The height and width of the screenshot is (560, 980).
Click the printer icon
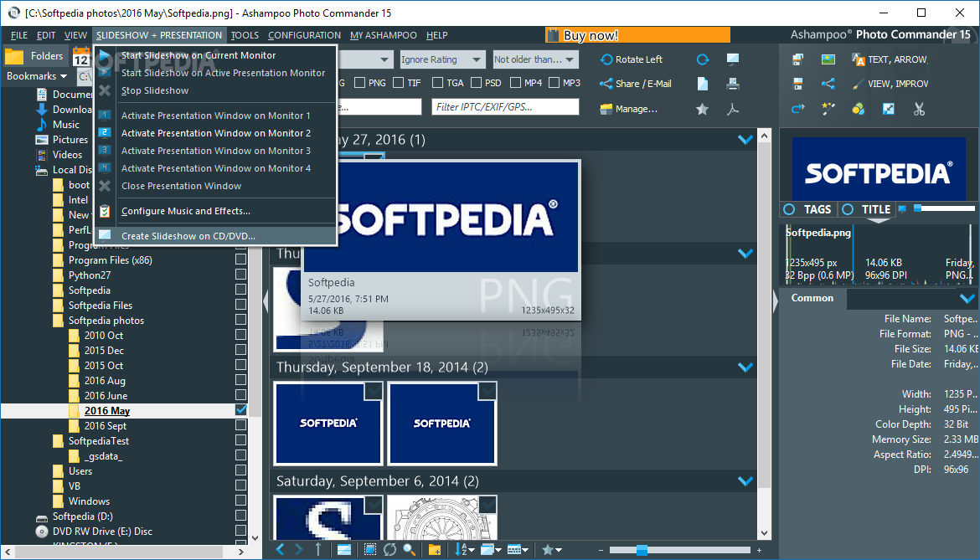point(733,84)
